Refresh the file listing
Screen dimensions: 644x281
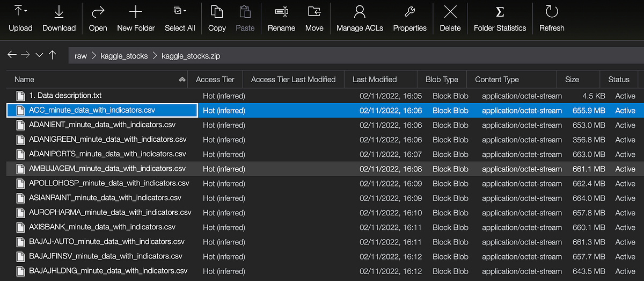click(551, 12)
